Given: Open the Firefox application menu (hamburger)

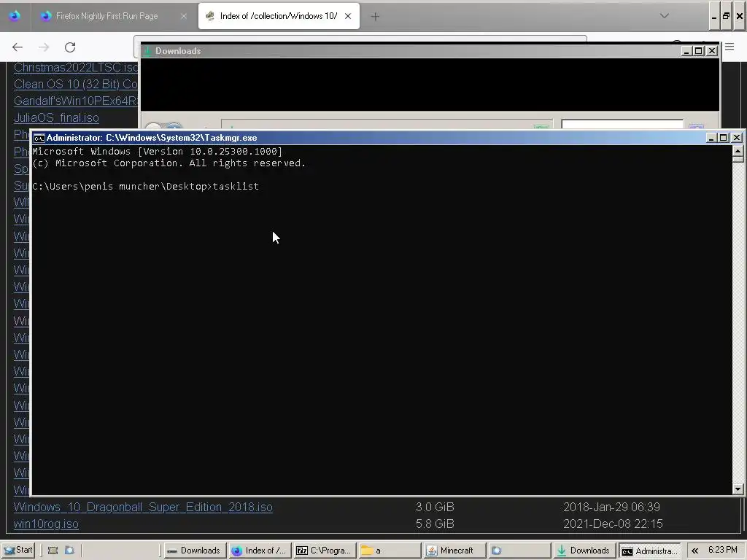Looking at the screenshot, I should click(x=729, y=47).
